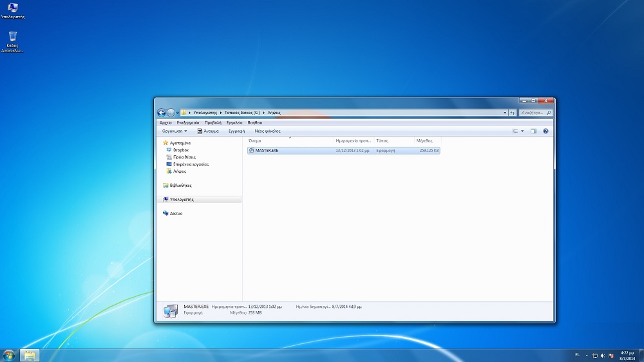Select the MASTER.EXE file name
This screenshot has height=362, width=644.
click(x=267, y=150)
